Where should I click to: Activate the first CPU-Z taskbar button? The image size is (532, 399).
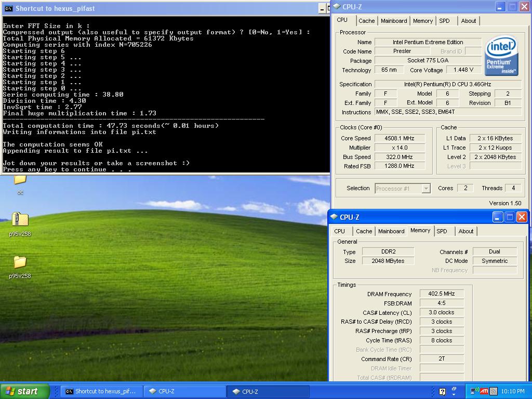click(x=185, y=391)
